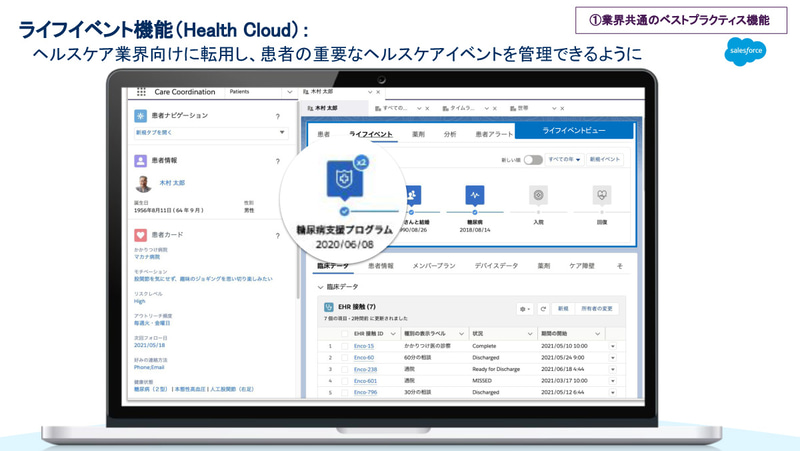
Task: Open the Patients navigation dropdown chevron
Action: point(289,92)
